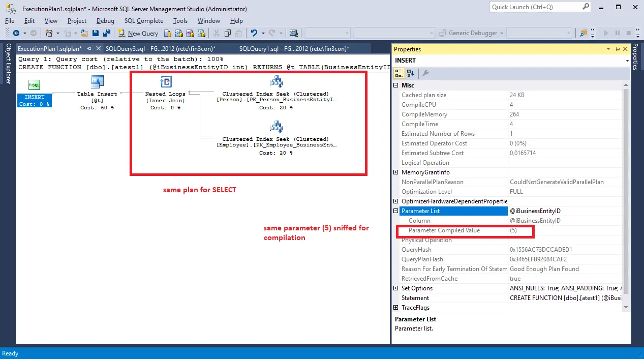Open New Project dropdown arrow
The image size is (644, 359).
[x=57, y=33]
